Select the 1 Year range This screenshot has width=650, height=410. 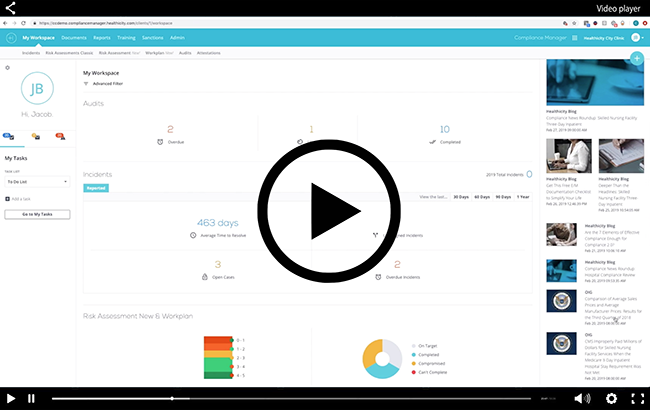523,197
